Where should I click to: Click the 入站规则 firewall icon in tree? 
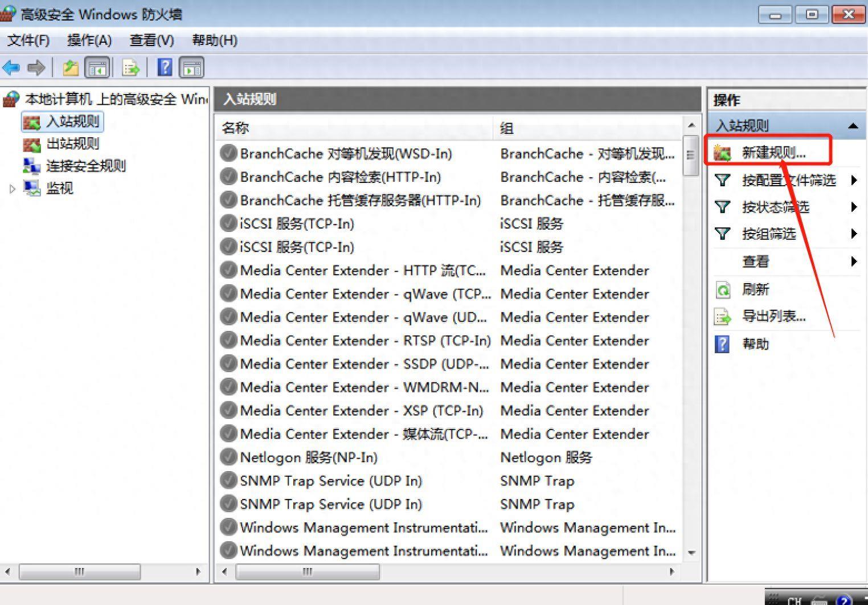pyautogui.click(x=31, y=122)
